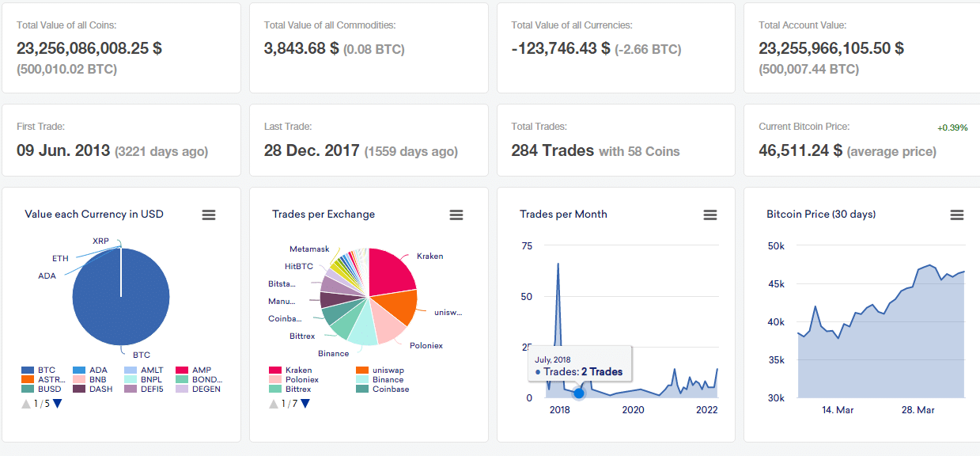This screenshot has height=456, width=980.
Task: Go to next legend page in exchange chart
Action: click(305, 404)
